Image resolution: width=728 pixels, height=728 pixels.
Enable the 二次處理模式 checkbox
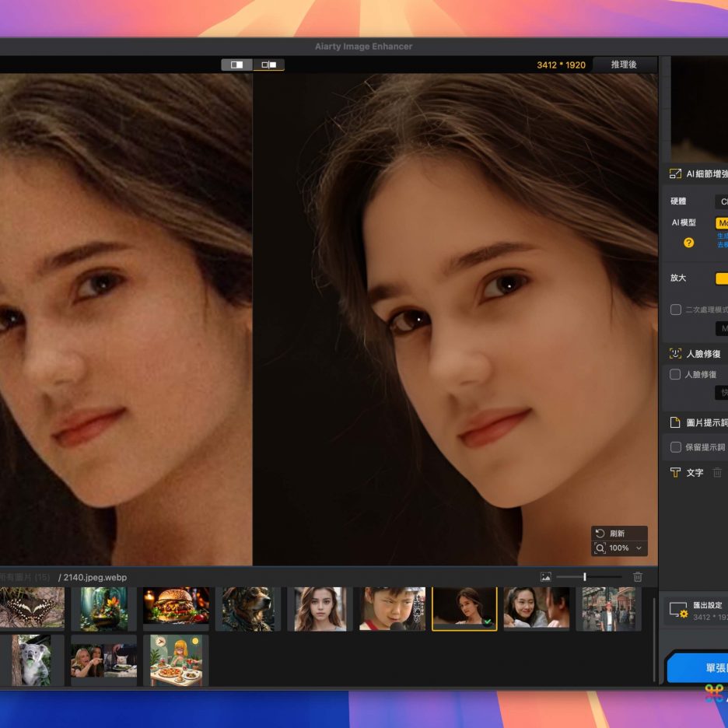[x=676, y=310]
